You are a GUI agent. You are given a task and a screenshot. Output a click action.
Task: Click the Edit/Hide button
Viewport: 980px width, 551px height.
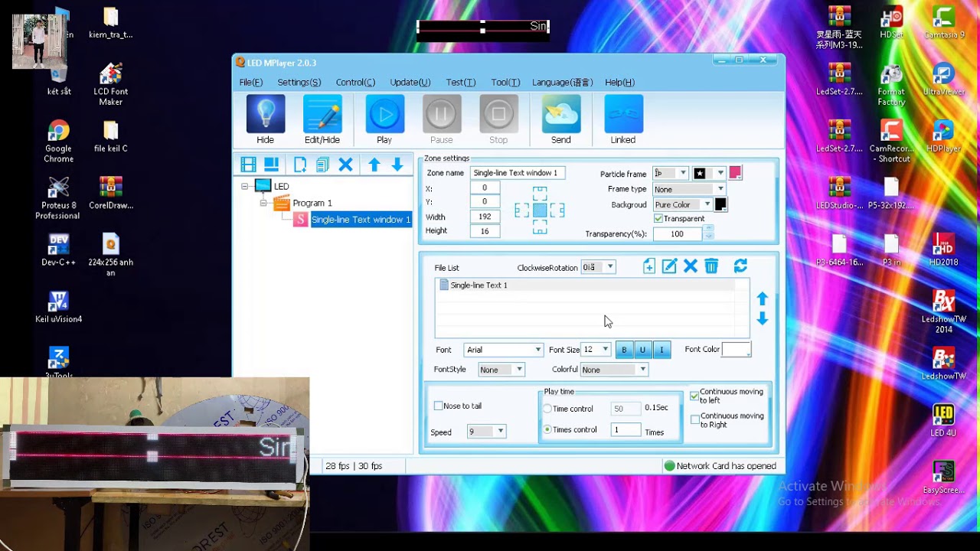click(322, 120)
